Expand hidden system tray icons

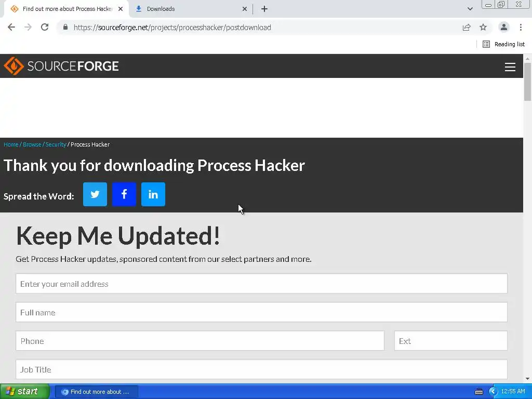click(493, 392)
